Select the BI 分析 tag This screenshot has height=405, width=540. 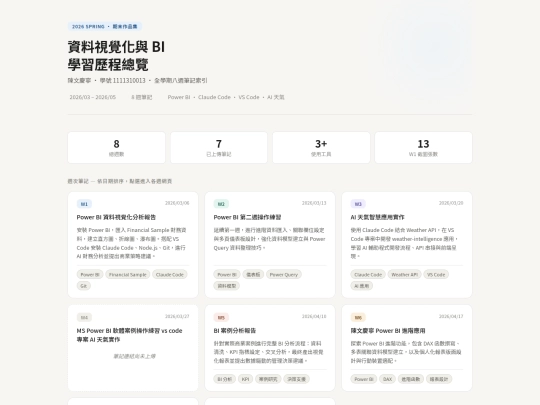pos(225,379)
